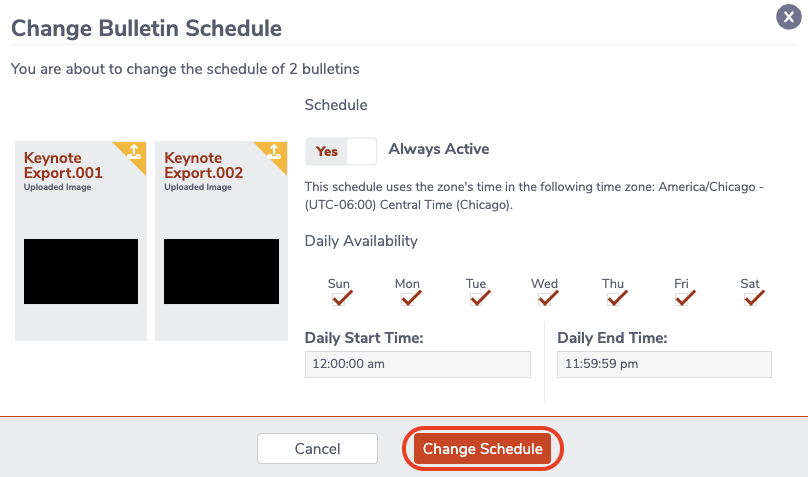
Task: Uncheck the Fri checkbox
Action: click(682, 299)
